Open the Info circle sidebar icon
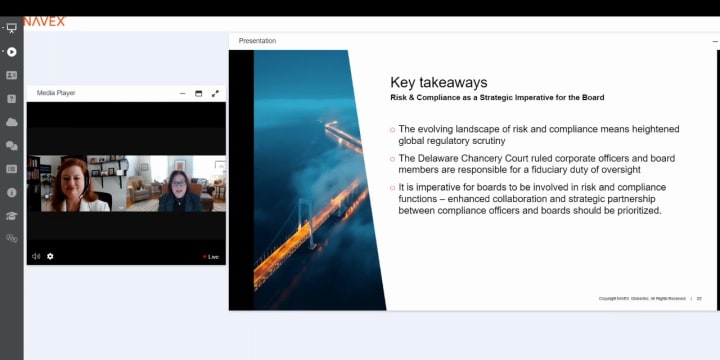The height and width of the screenshot is (360, 720). click(11, 192)
